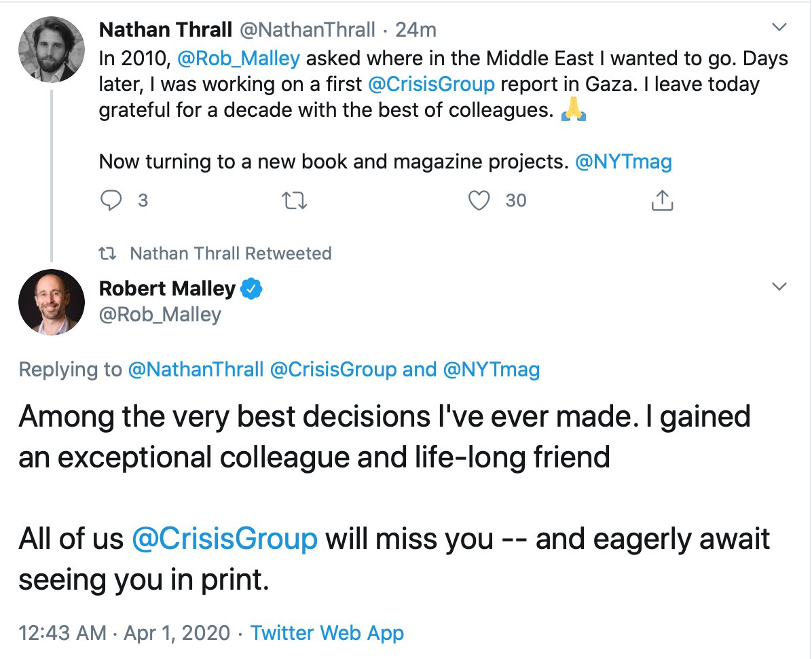Expand the chevron menu on Robert Malley's tweet
The width and height of the screenshot is (812, 659).
(x=781, y=287)
